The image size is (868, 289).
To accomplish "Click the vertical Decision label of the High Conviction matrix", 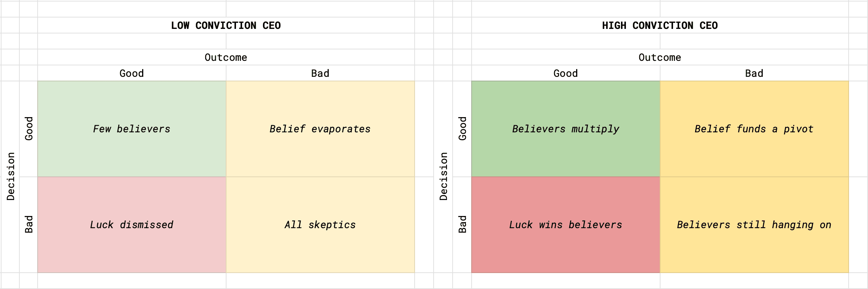I will pyautogui.click(x=444, y=176).
